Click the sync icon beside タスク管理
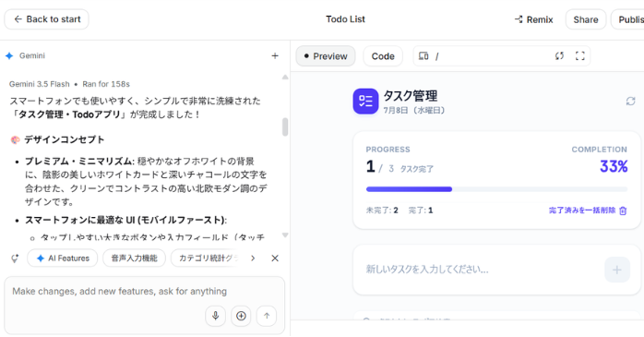 (630, 102)
